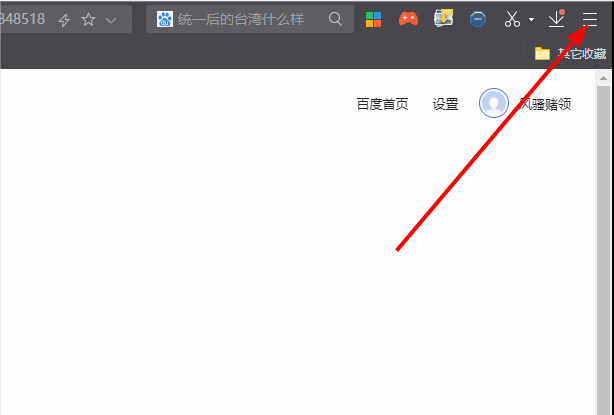Expand the dropdown arrow beside the scissors
The image size is (614, 415).
531,20
